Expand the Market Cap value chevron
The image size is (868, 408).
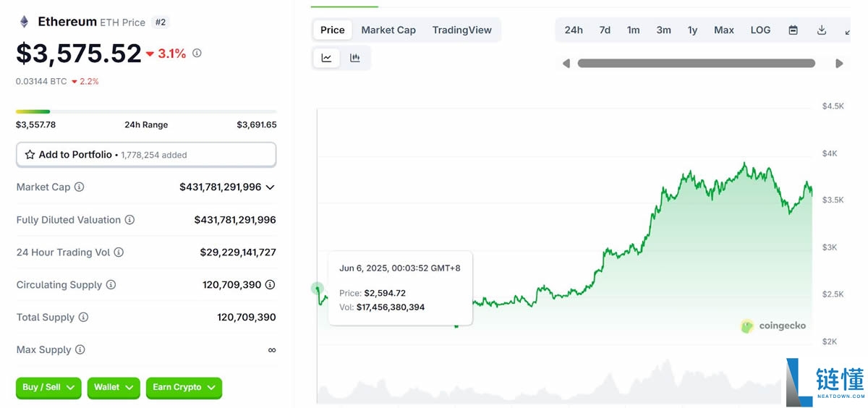[x=270, y=187]
